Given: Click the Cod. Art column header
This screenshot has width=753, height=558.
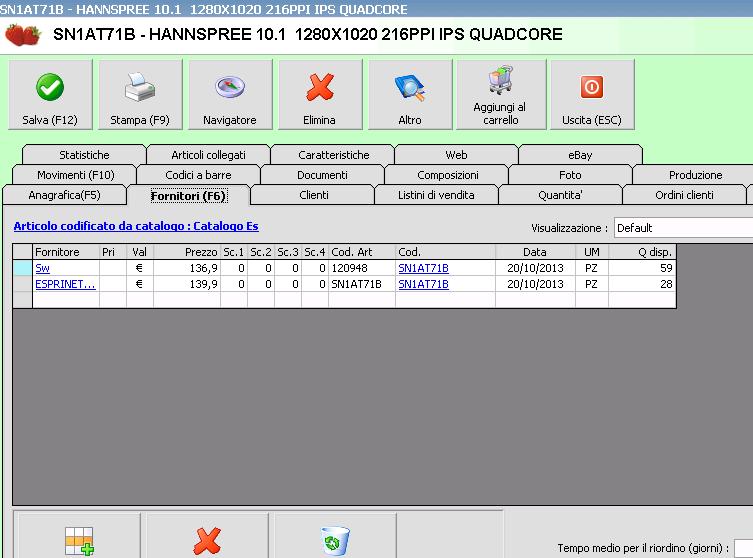Looking at the screenshot, I should tap(362, 252).
